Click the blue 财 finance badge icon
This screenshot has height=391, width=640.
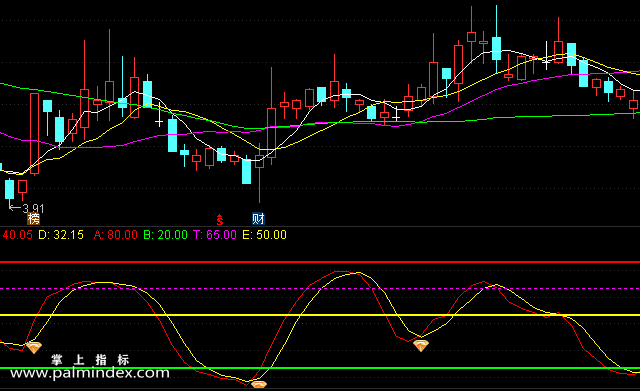[258, 219]
